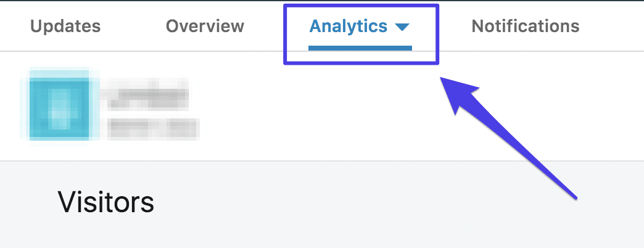The height and width of the screenshot is (248, 644).
Task: Click the purple highlight box's right border
Action: (x=437, y=34)
